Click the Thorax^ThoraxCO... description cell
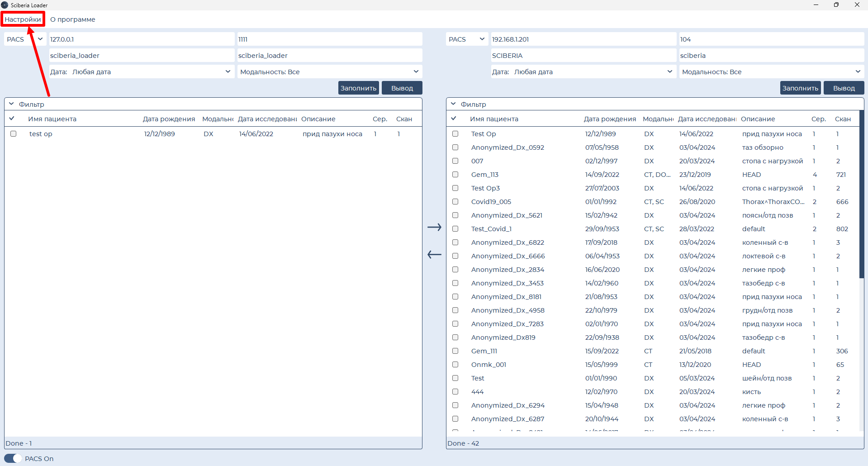 773,202
